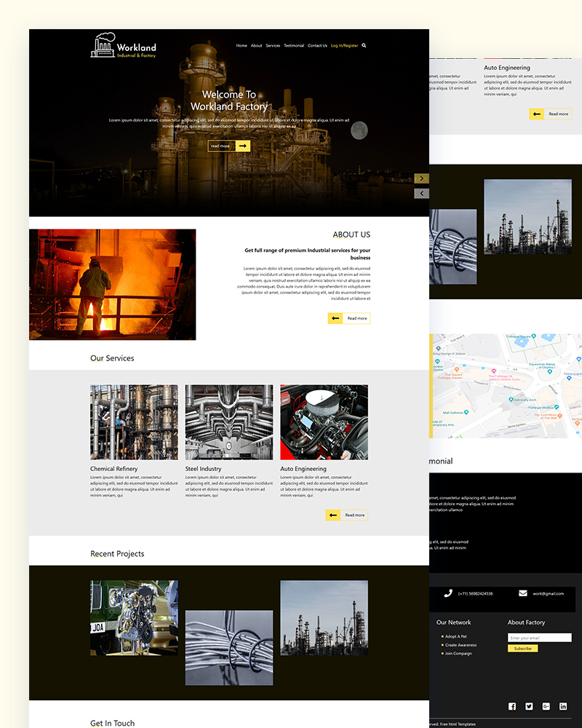Viewport: 582px width, 728px height.
Task: Click the phone icon in the footer
Action: [448, 593]
